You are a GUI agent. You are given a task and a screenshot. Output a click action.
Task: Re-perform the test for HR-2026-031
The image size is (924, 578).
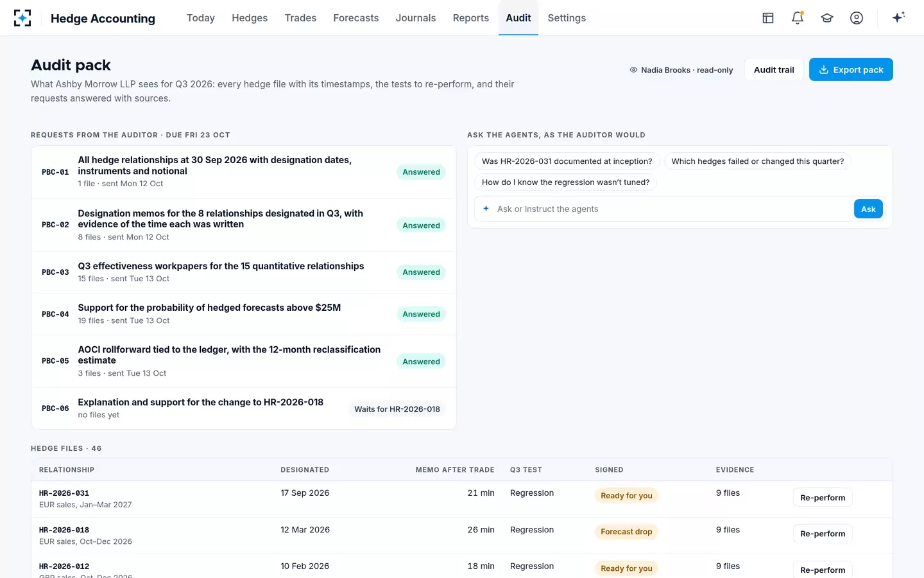click(823, 498)
